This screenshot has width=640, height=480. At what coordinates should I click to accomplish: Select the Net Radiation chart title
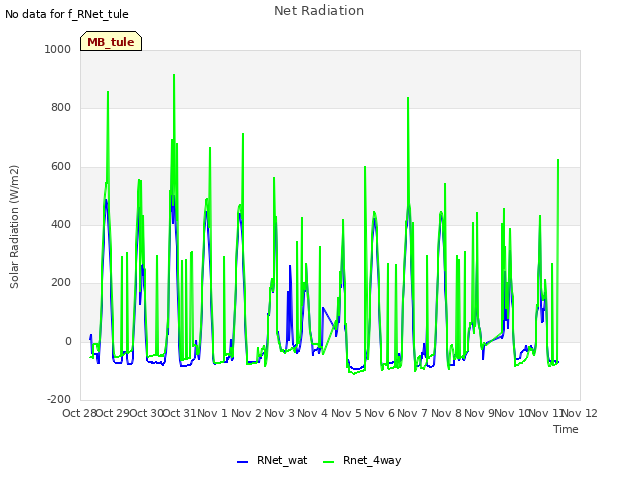tap(319, 11)
